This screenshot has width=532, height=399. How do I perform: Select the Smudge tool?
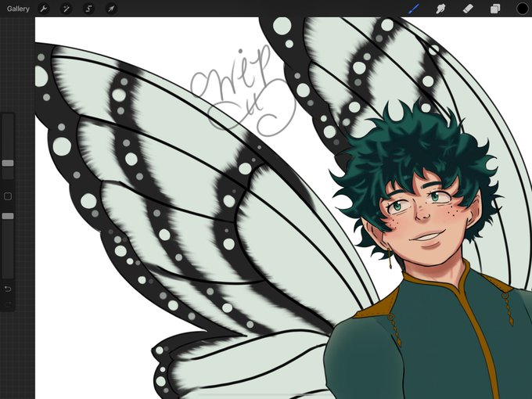[440, 9]
